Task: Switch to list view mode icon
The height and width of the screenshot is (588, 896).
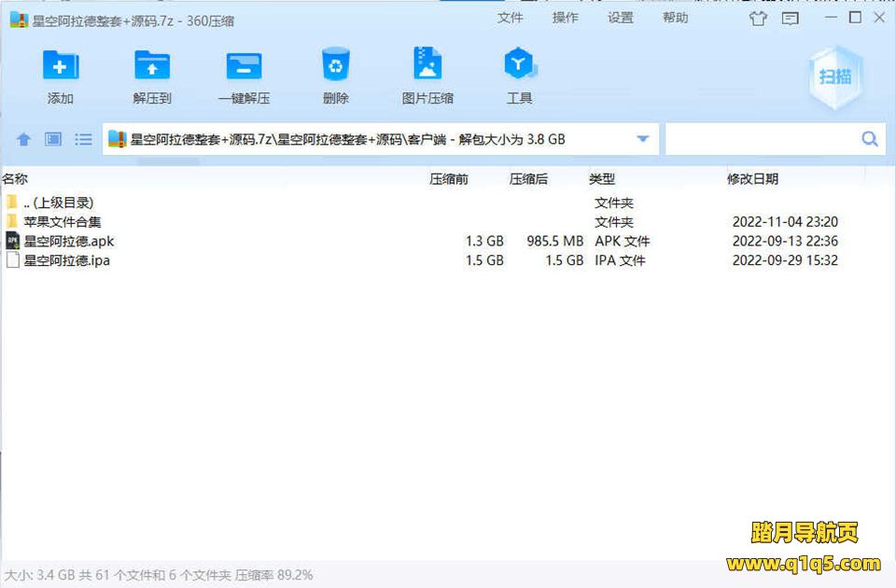Action: [83, 139]
